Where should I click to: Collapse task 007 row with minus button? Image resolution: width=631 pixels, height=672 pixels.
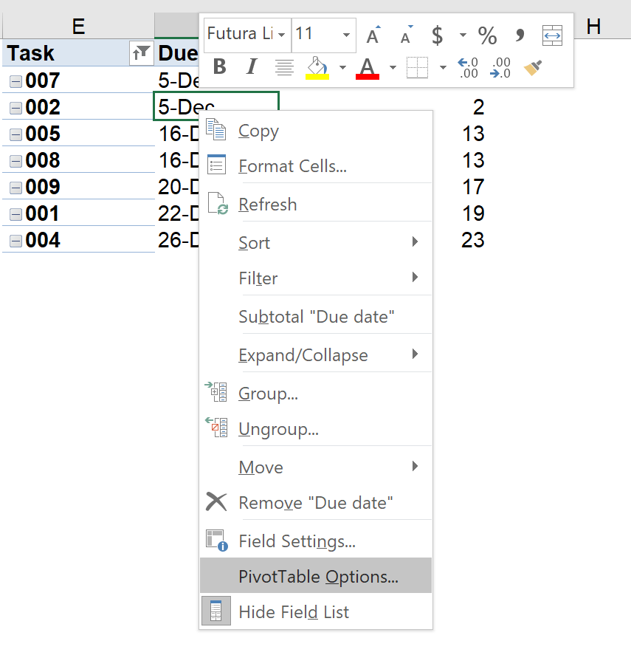(x=15, y=81)
